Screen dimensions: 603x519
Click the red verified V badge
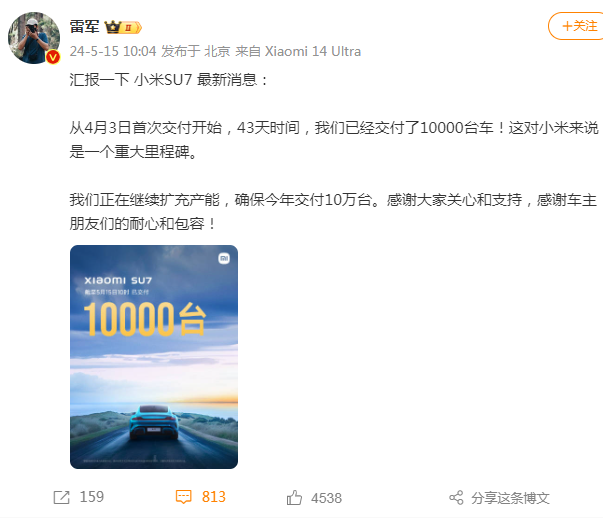point(53,57)
